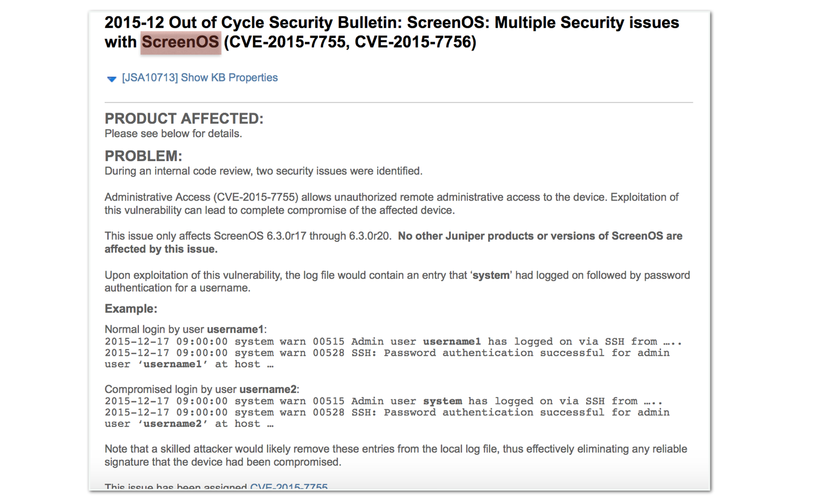Click bold username1 in the first 00515 log entry
831x504 pixels.
(451, 342)
